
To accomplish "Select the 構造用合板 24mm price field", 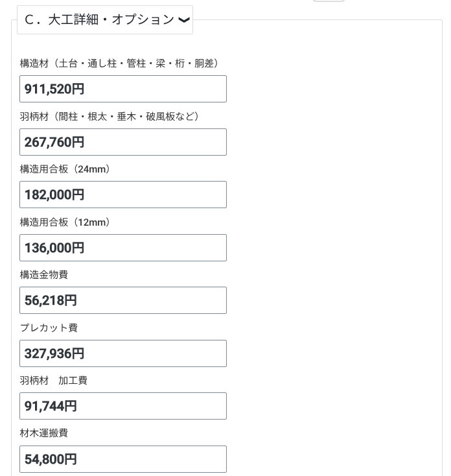I will pos(123,195).
